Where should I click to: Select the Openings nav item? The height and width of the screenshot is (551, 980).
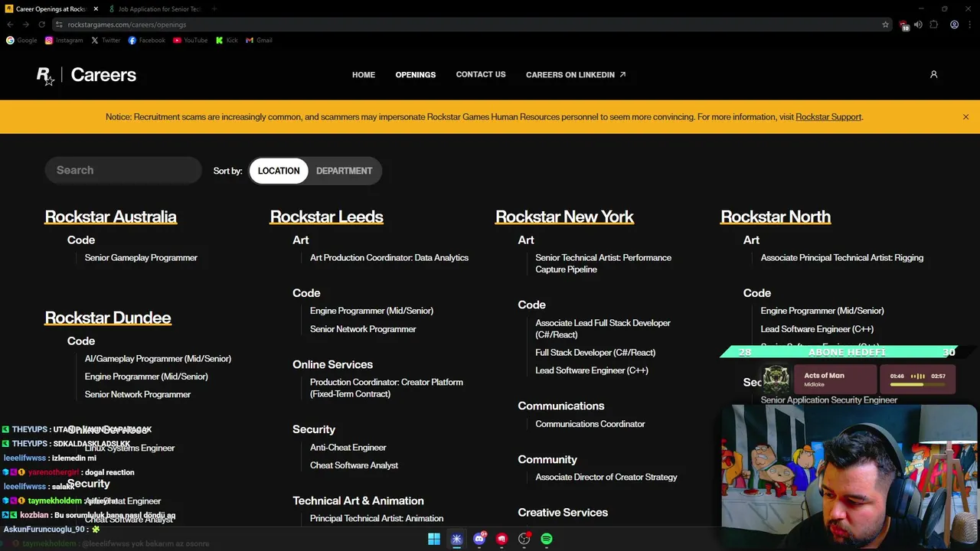click(x=416, y=75)
